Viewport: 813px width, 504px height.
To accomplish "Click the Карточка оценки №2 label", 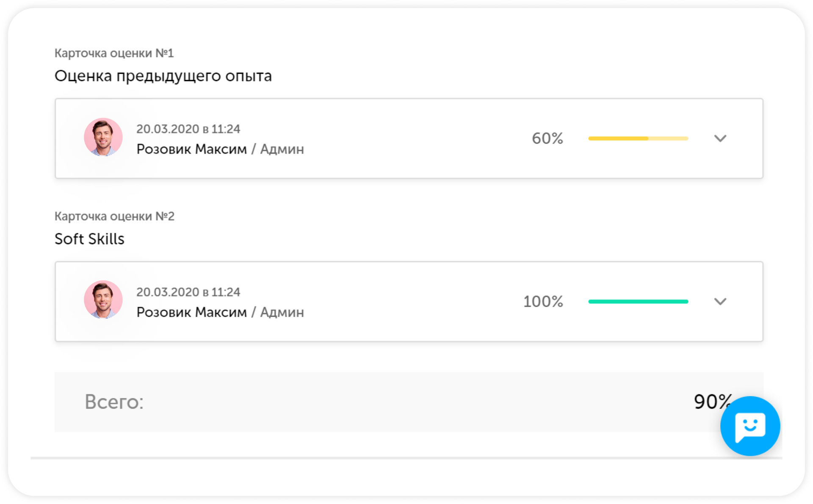I will (114, 216).
